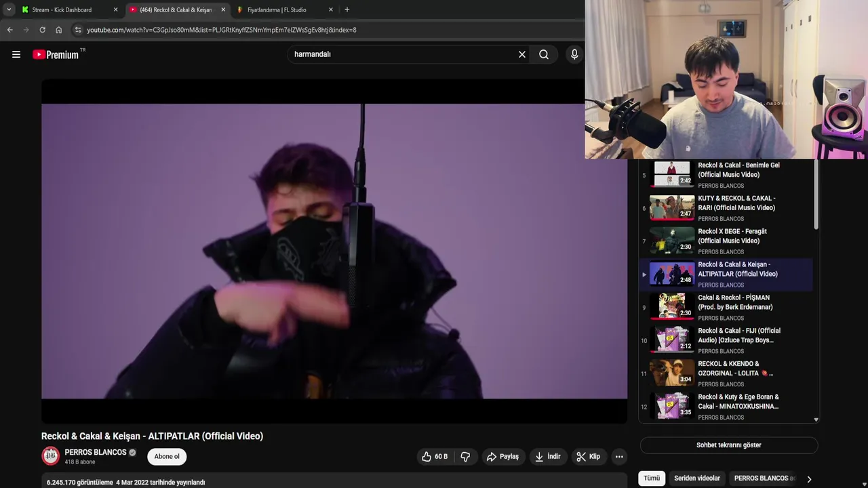This screenshot has width=868, height=488.
Task: Play KUTY & RECKOL & CAKAL - RARI
Action: coord(726,208)
